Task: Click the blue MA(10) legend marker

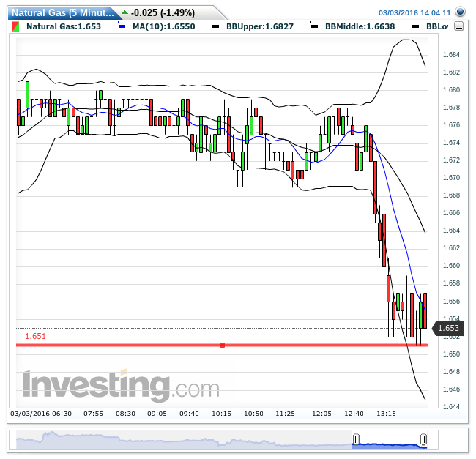Action: click(122, 26)
